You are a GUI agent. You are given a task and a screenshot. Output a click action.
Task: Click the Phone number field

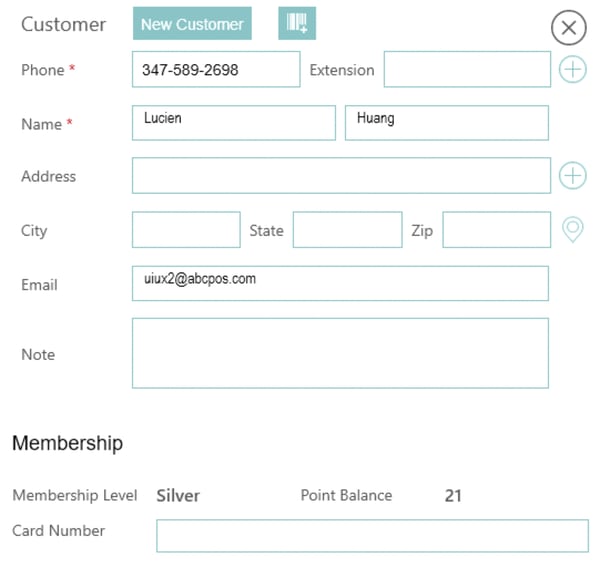click(216, 69)
